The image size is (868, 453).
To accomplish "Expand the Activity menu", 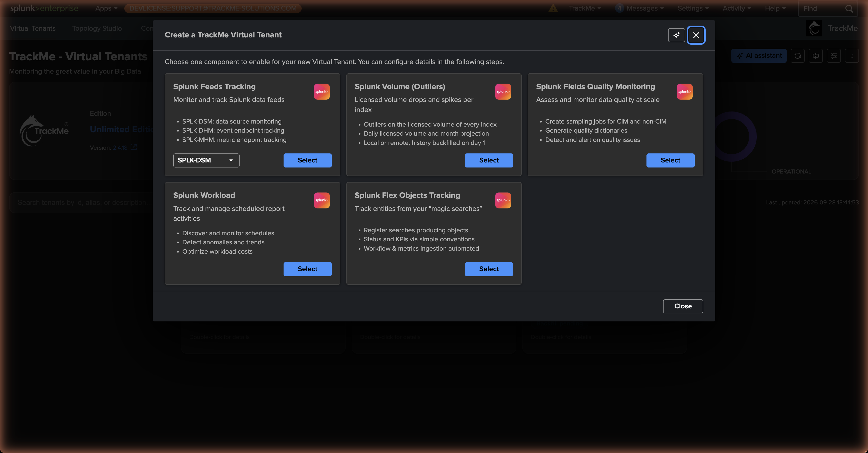I will 737,9.
